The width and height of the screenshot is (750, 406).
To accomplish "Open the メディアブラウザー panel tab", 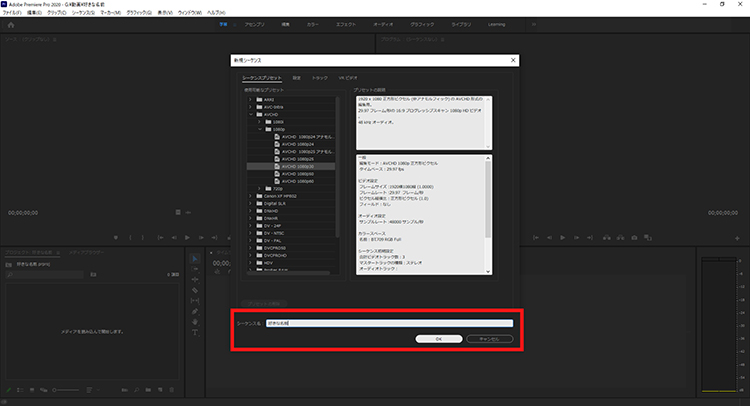I will tap(86, 252).
